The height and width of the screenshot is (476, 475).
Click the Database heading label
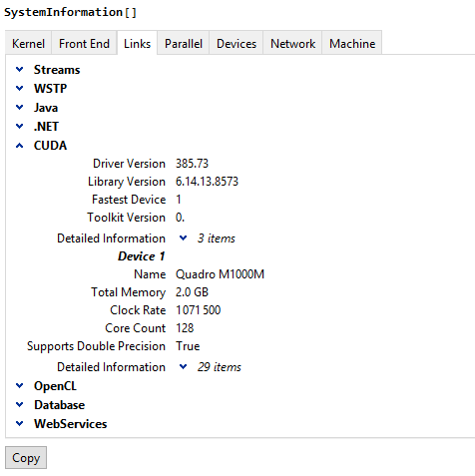click(60, 405)
